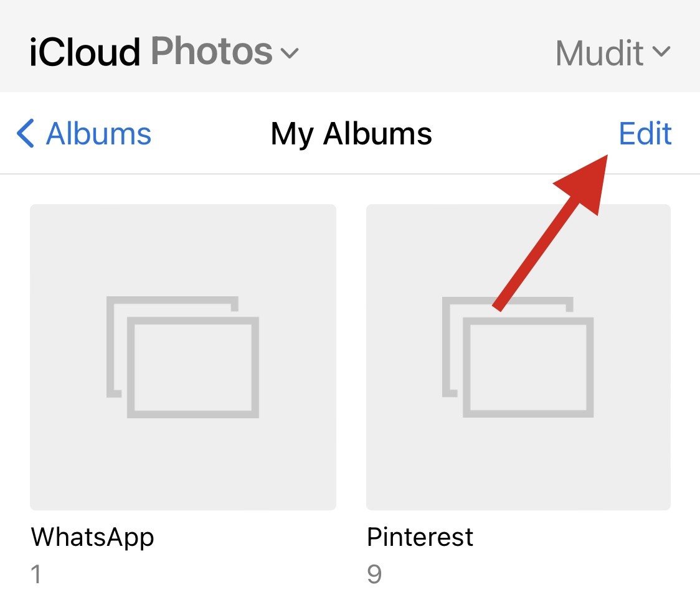This screenshot has width=700, height=605.
Task: Click the iCloud logo text
Action: coord(84,52)
